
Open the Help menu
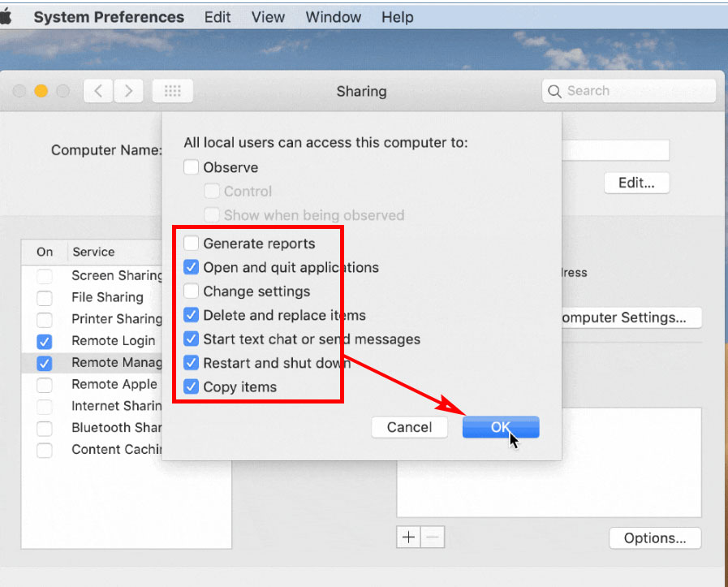click(x=398, y=17)
